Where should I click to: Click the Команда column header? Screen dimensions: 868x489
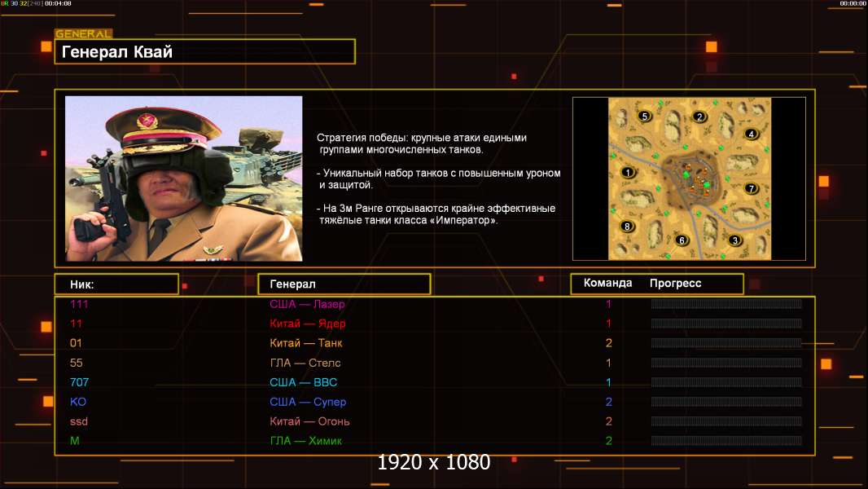click(607, 283)
